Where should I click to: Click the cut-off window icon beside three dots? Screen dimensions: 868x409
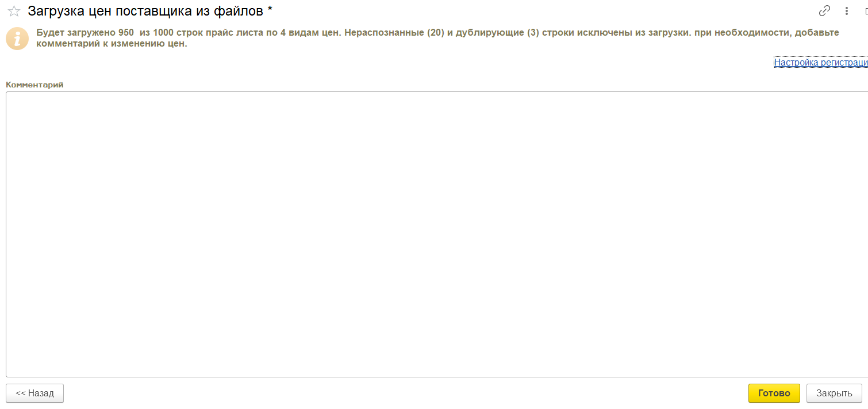point(865,11)
